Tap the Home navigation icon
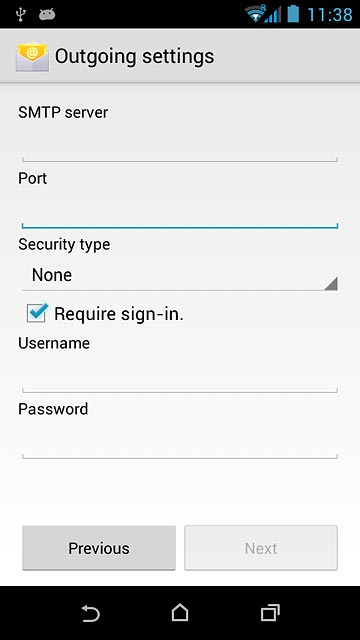The image size is (360, 640). click(180, 613)
